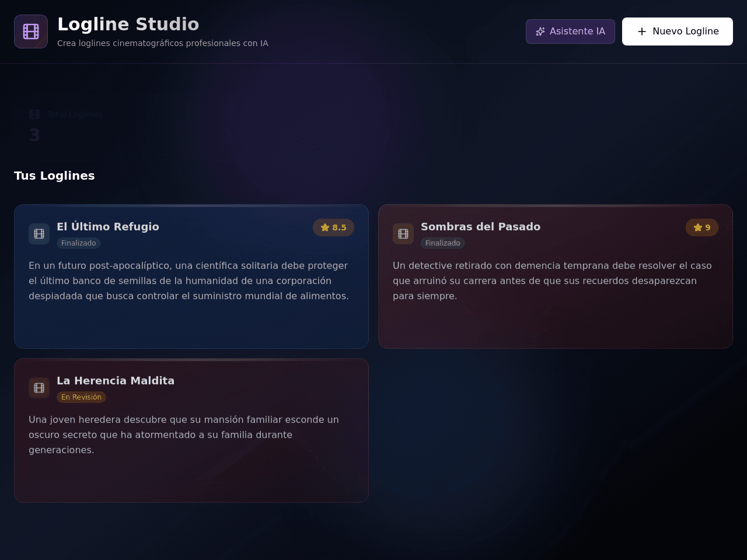Screen dimensions: 747x560
Task: Click the Total Loglines count 3
Action: [x=34, y=135]
